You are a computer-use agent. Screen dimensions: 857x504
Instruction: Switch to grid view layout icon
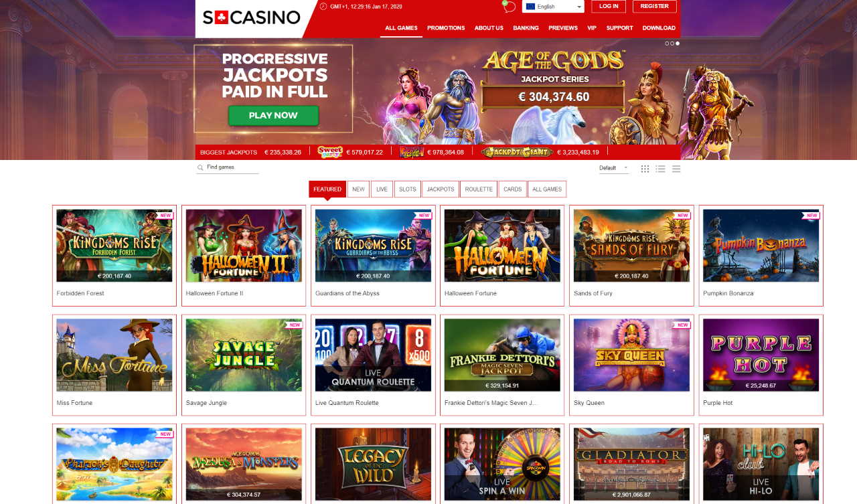click(x=645, y=169)
